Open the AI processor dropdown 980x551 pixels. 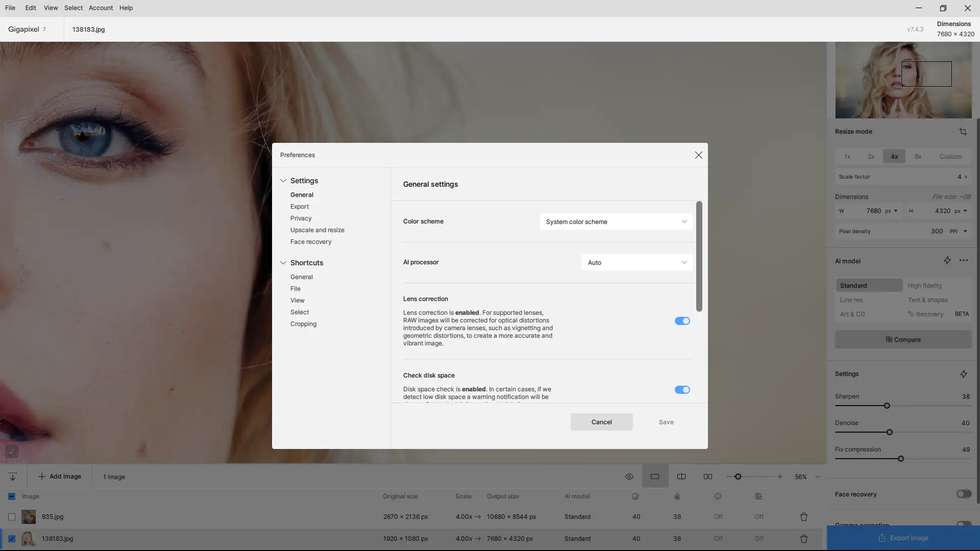pyautogui.click(x=637, y=263)
